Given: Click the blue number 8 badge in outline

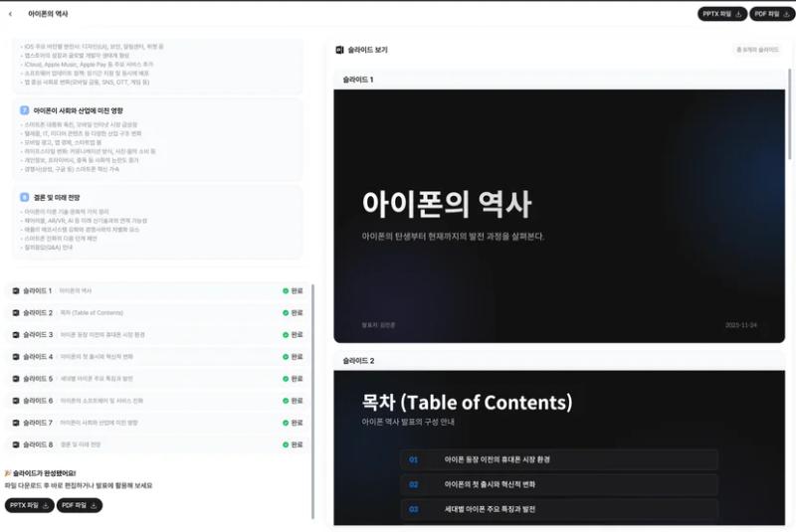Looking at the screenshot, I should click(x=24, y=197).
